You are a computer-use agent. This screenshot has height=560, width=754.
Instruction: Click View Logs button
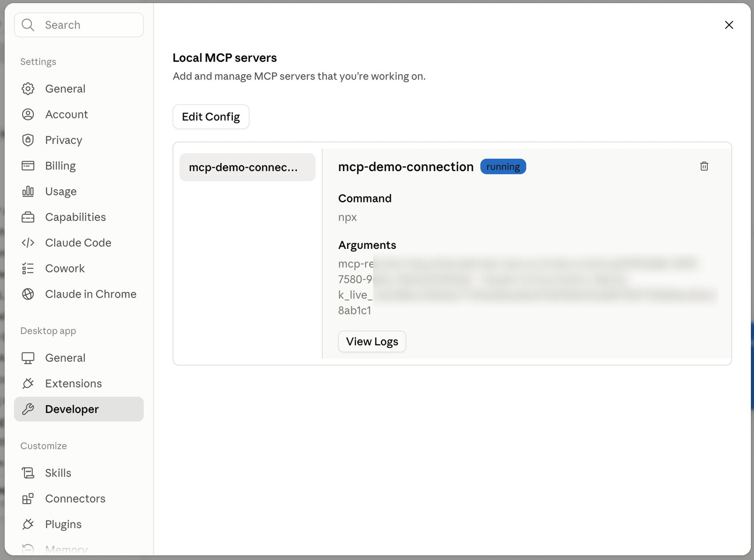click(x=372, y=341)
